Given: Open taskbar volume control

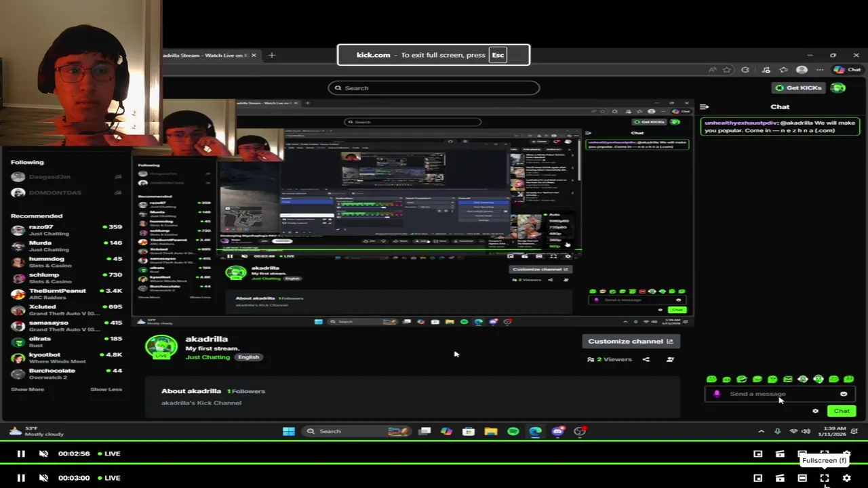Looking at the screenshot, I should 806,431.
